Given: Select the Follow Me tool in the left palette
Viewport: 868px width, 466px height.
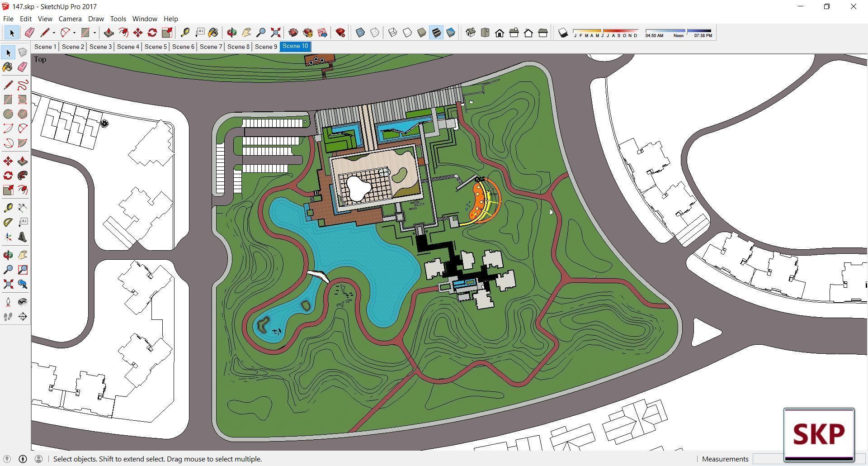Looking at the screenshot, I should (23, 176).
